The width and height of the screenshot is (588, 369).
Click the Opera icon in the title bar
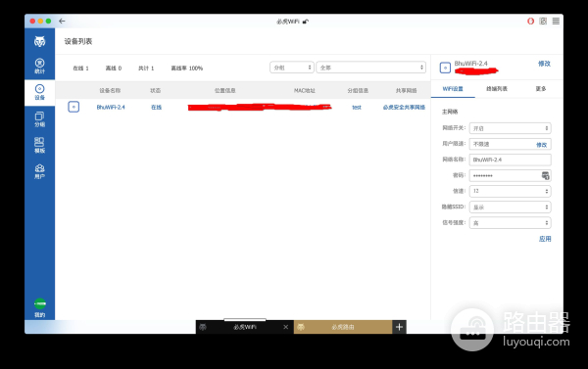click(x=530, y=21)
